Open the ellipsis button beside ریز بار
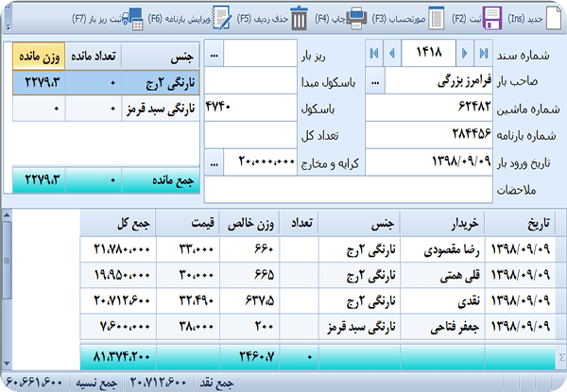567x392 pixels. click(x=215, y=54)
